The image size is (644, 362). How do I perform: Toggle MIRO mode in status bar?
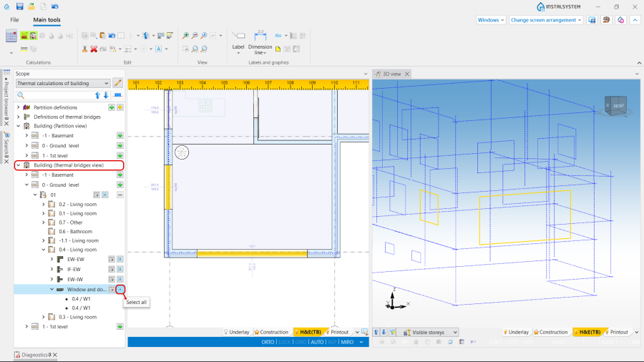tap(347, 342)
